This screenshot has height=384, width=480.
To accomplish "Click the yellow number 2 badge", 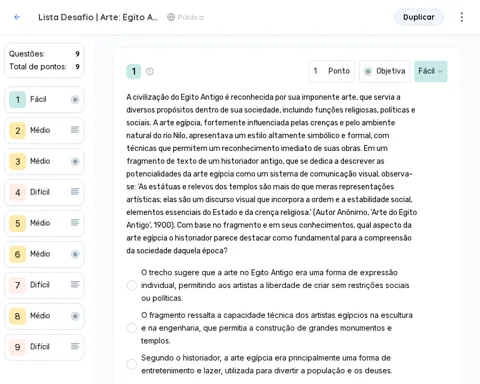I will point(18,130).
